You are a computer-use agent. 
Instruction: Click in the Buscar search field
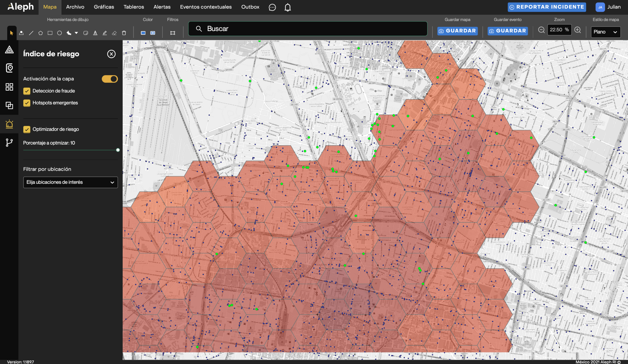coord(308,29)
